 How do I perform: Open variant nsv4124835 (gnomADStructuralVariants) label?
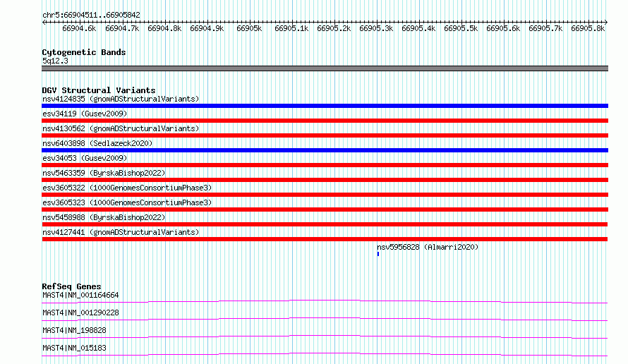coord(121,99)
